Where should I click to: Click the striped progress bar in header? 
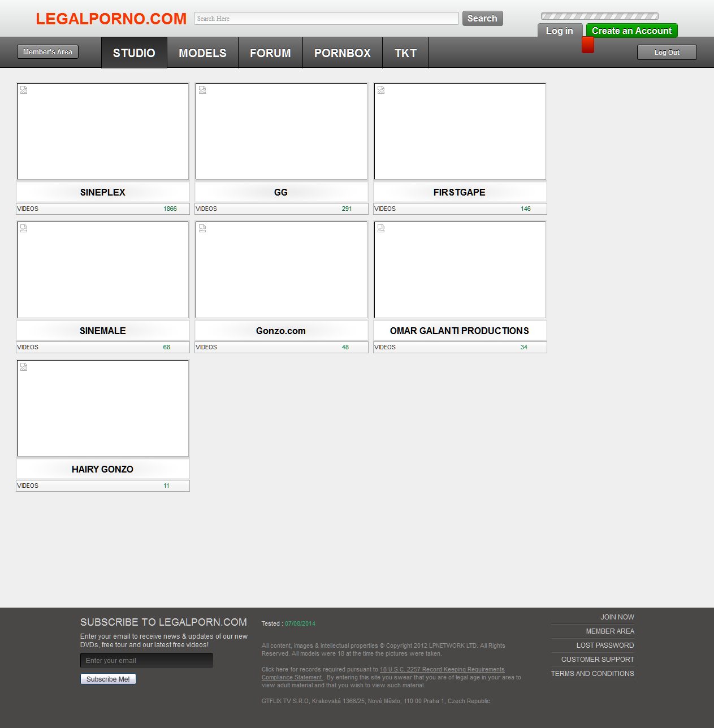pyautogui.click(x=599, y=16)
